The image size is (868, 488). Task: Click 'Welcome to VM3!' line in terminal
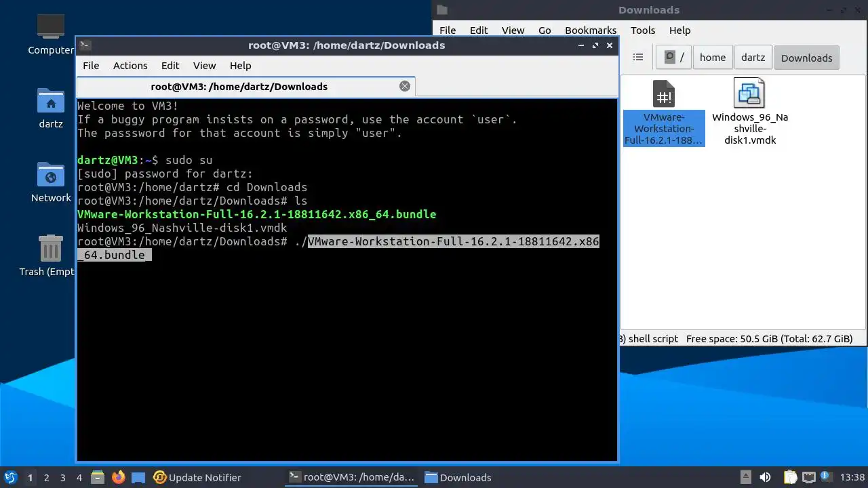pos(128,106)
